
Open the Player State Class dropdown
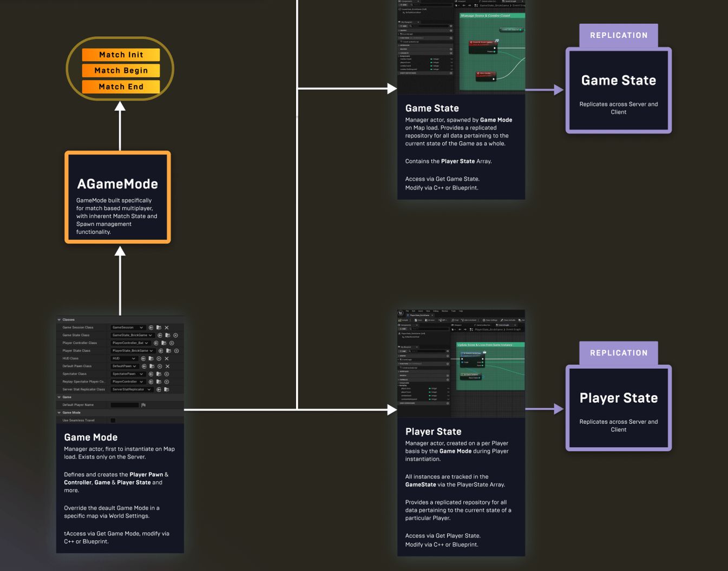click(x=133, y=351)
